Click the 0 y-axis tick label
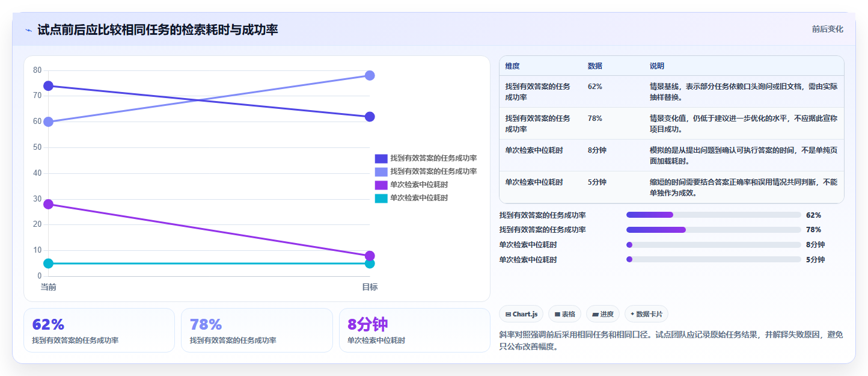 40,276
